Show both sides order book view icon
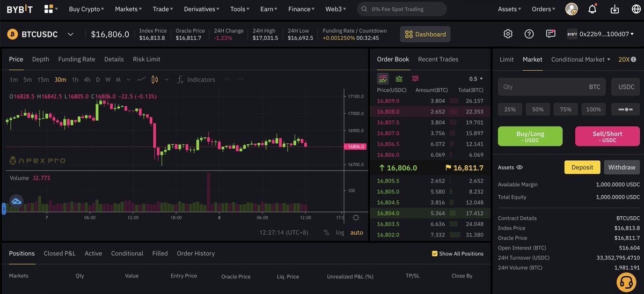The height and width of the screenshot is (294, 644). coord(383,78)
